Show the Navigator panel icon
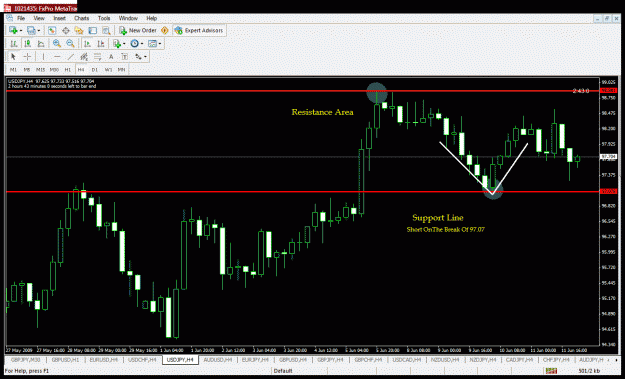625x379 pixels. pyautogui.click(x=79, y=31)
